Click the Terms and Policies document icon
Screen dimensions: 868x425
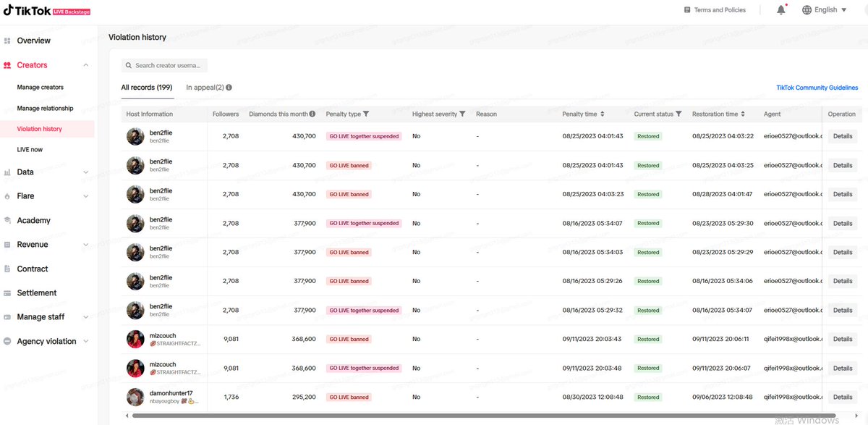point(687,10)
